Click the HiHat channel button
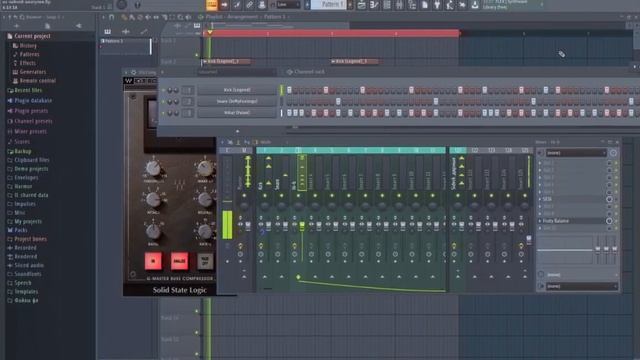Image resolution: width=640 pixels, height=360 pixels. point(237,113)
